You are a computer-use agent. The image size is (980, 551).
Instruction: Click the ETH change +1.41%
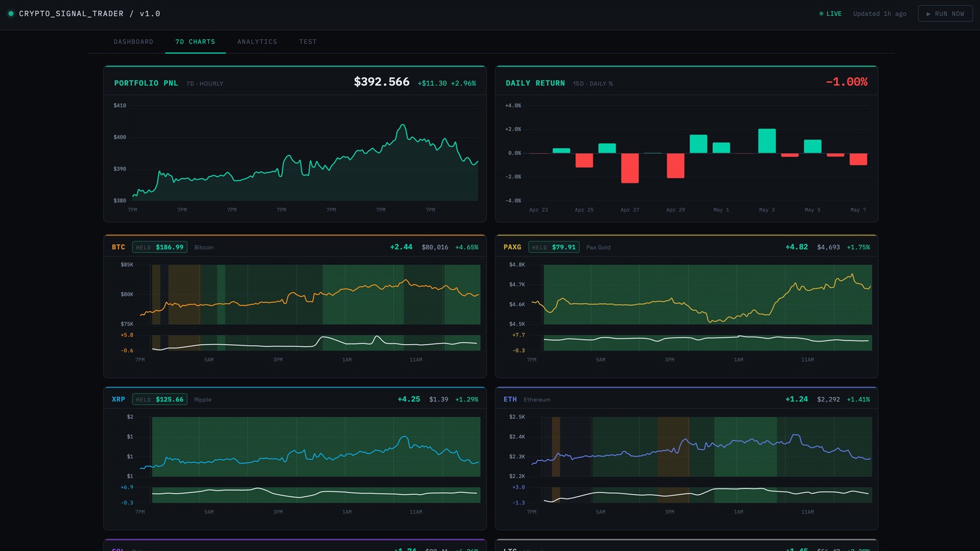coord(858,399)
